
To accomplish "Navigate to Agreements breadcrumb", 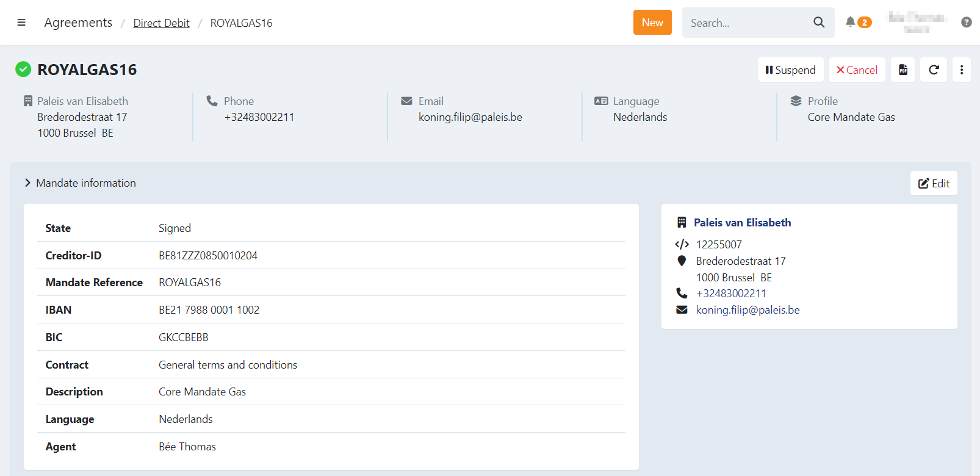I will (x=78, y=23).
